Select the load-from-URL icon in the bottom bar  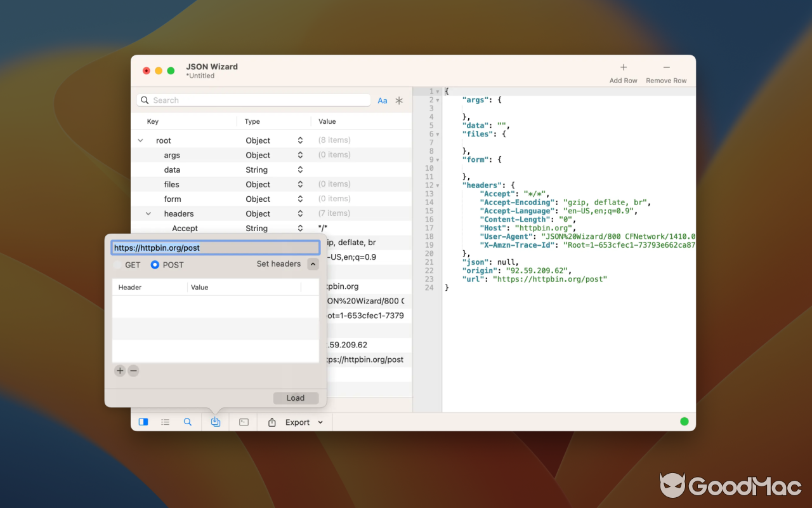point(215,422)
